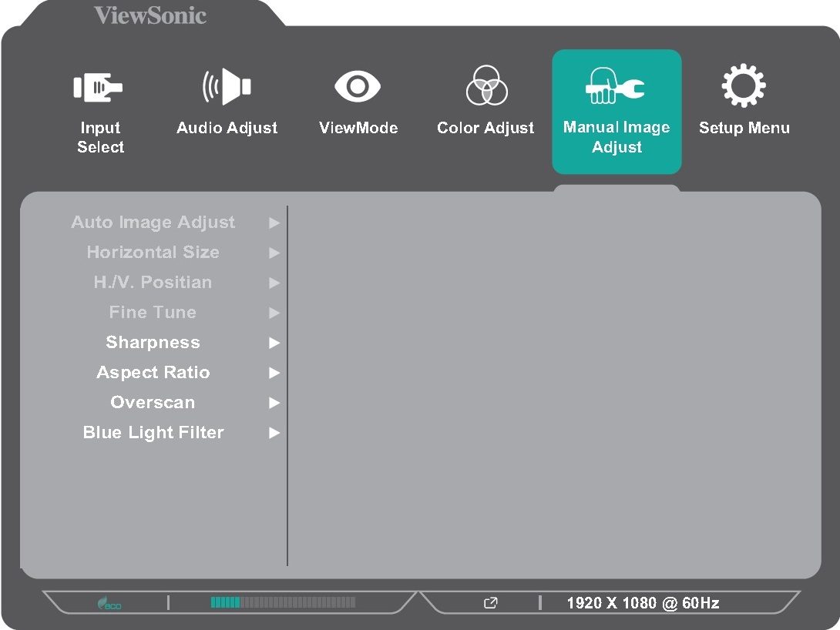This screenshot has width=840, height=630.
Task: Open the Audio Adjust speaker icon
Action: coord(227,86)
